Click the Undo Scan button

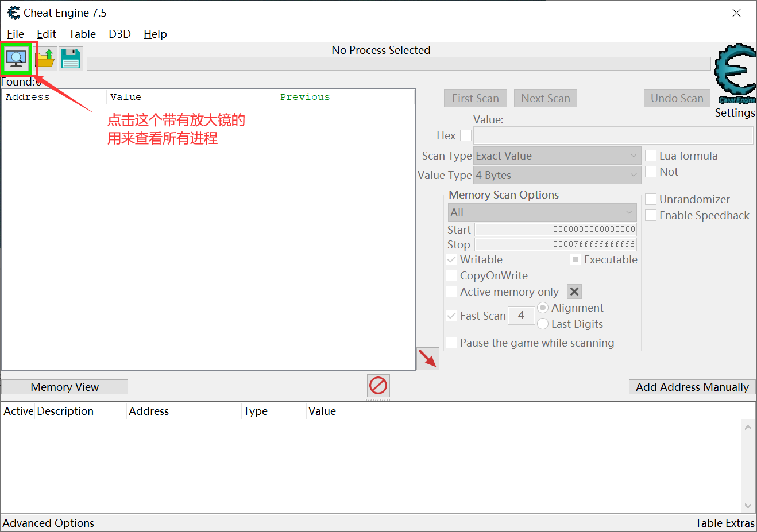(x=677, y=98)
